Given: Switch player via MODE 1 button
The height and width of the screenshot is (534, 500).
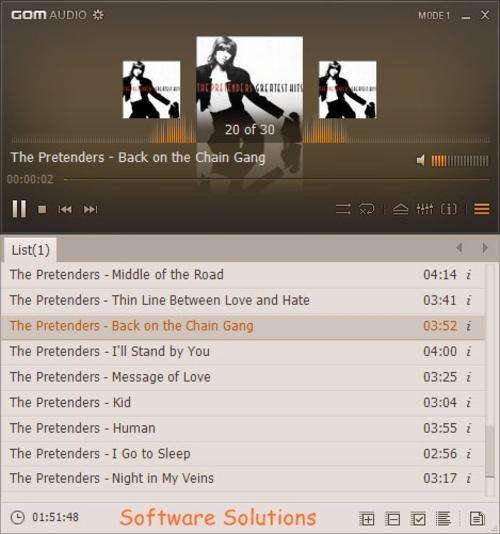Looking at the screenshot, I should point(434,15).
